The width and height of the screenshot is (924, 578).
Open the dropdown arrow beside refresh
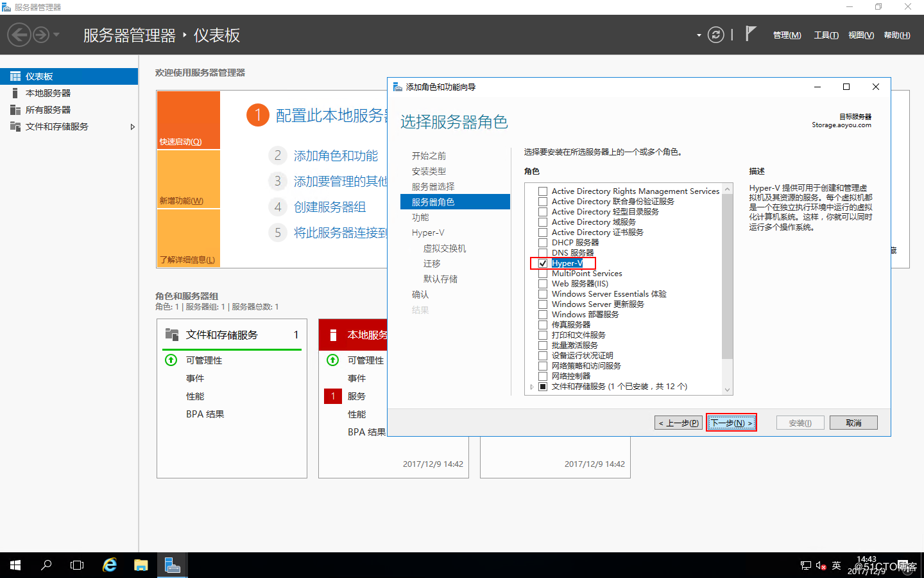[x=699, y=35]
